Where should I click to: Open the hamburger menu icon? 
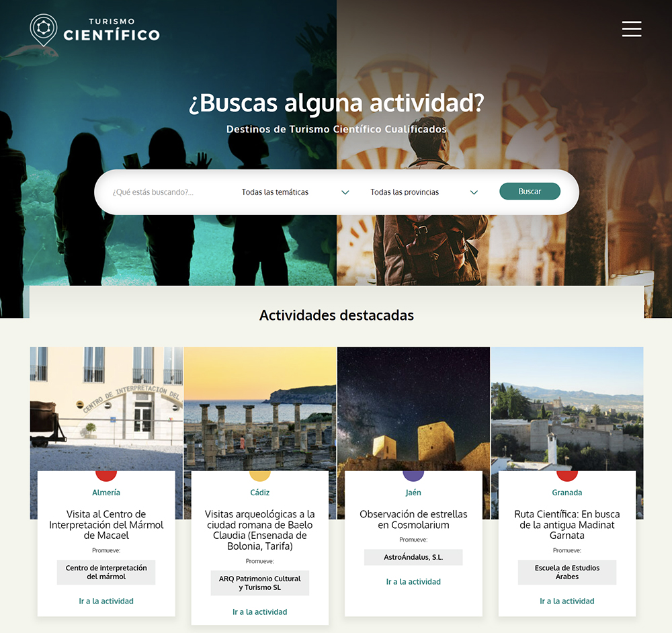632,29
